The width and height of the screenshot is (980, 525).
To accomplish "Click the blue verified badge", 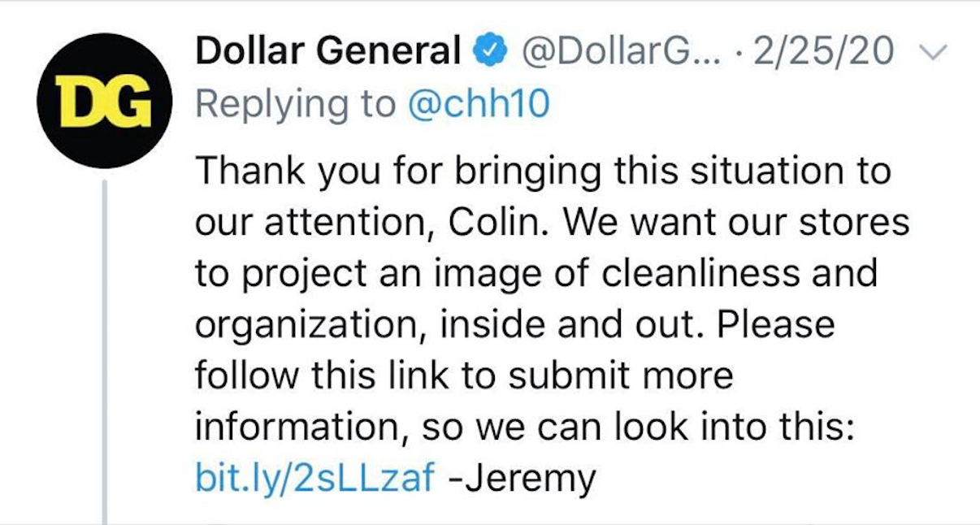I will [492, 53].
